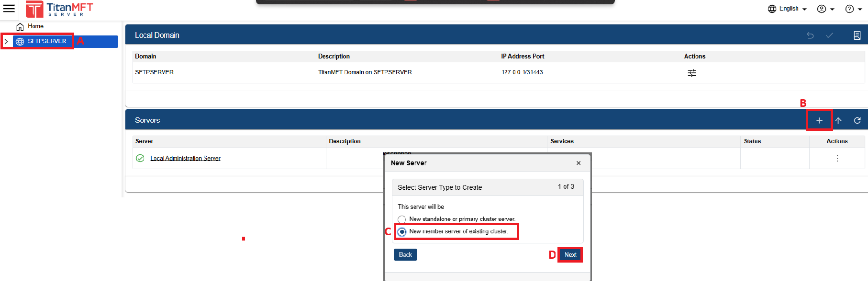Open the help dropdown menu
The width and height of the screenshot is (868, 287).
[853, 9]
